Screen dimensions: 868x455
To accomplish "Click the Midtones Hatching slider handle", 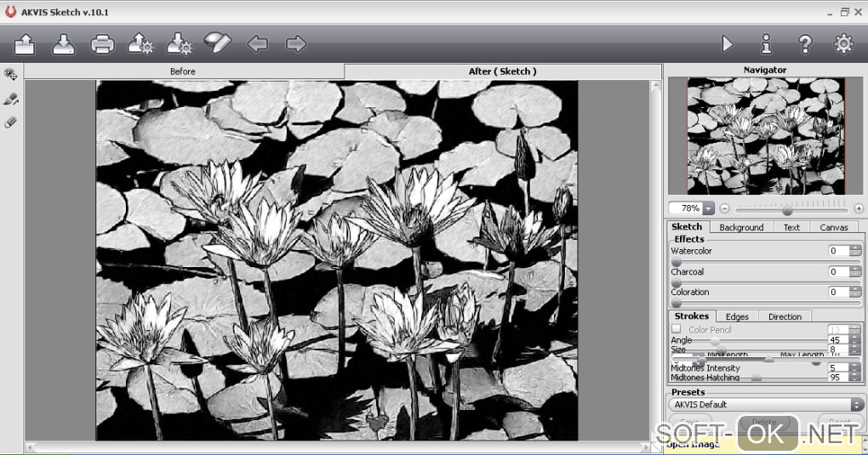I will (757, 378).
